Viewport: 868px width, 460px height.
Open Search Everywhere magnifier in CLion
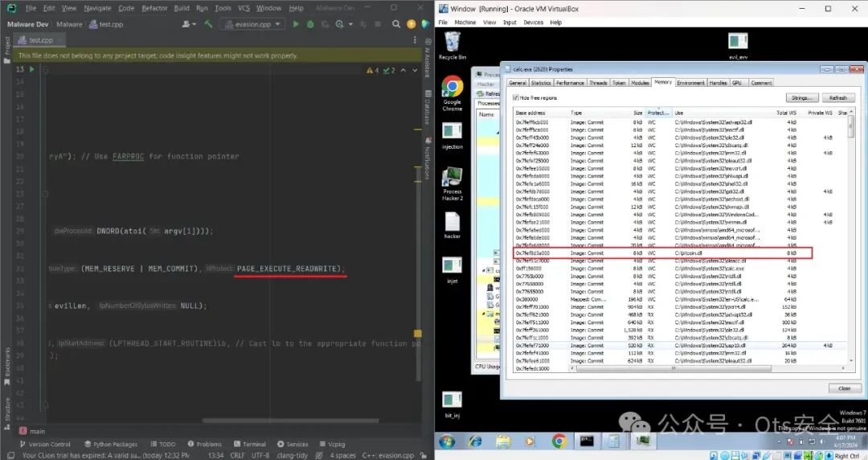click(x=395, y=24)
